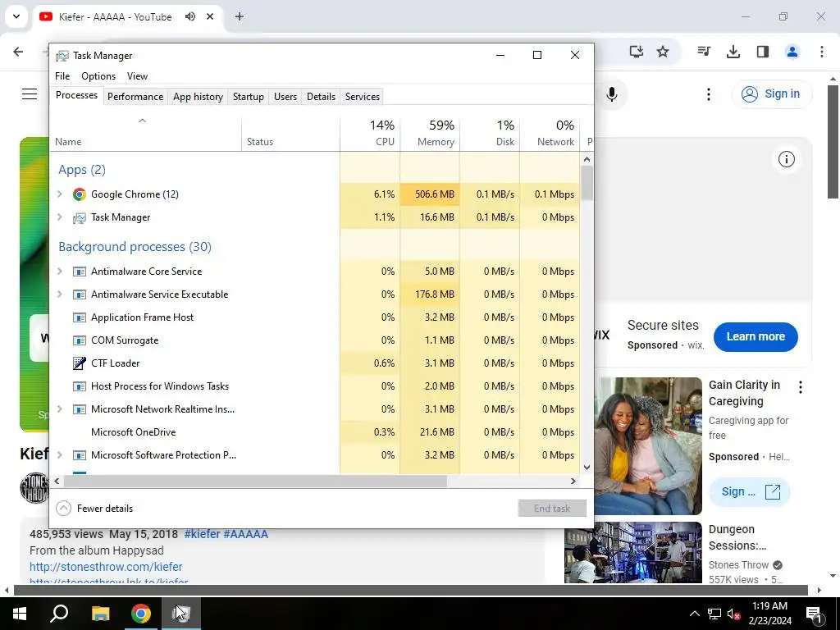This screenshot has height=630, width=840.
Task: Sort processes by Memory column header
Action: tap(430, 133)
